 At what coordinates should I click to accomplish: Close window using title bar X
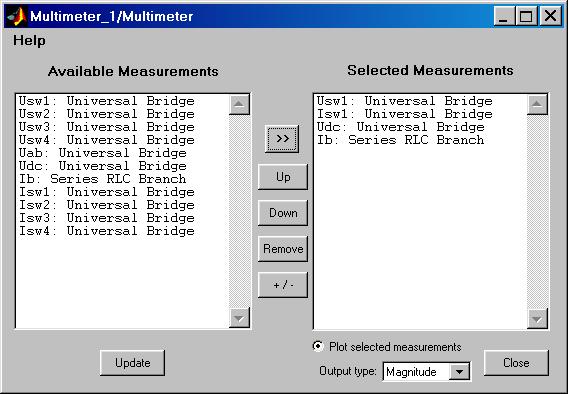pos(551,16)
